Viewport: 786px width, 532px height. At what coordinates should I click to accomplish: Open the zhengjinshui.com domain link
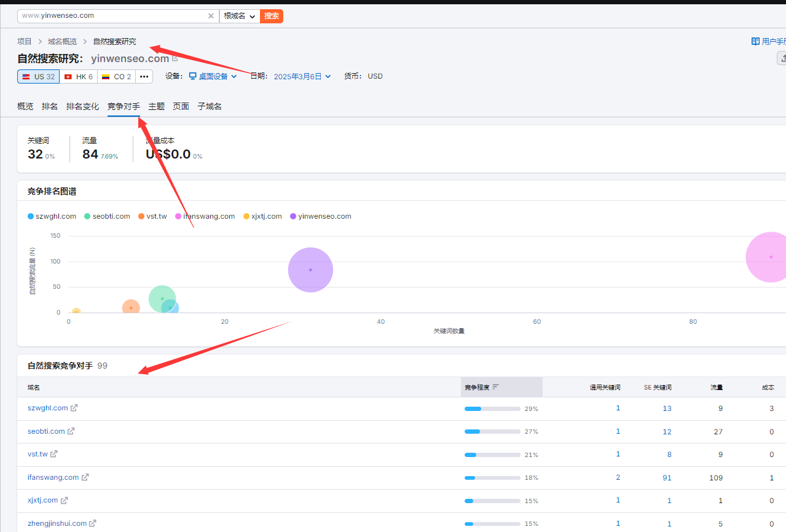(x=57, y=523)
